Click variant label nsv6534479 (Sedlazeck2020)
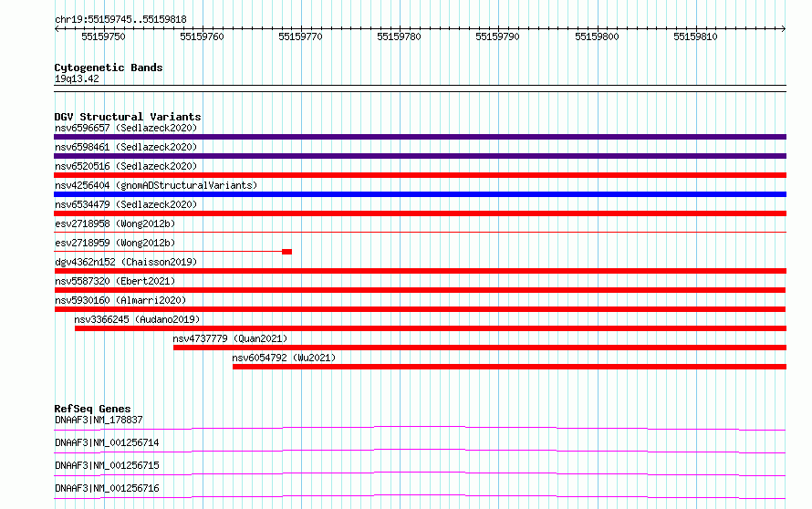 pos(126,204)
